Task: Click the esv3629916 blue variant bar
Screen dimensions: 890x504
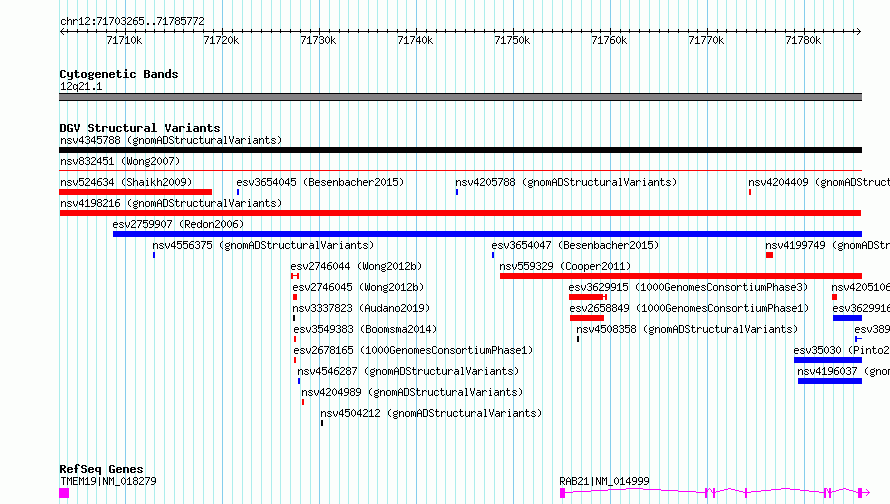Action: [x=847, y=318]
